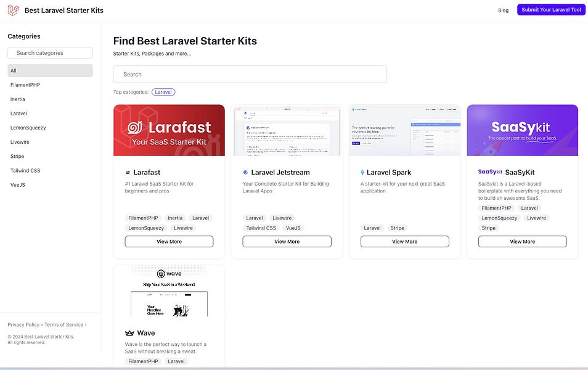The image size is (588, 370).
Task: Click the main Search input field
Action: click(249, 73)
